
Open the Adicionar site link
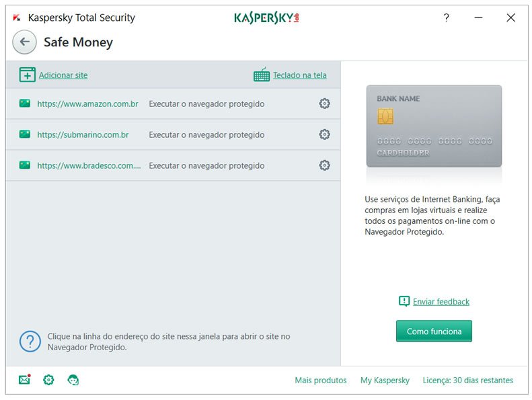click(63, 75)
